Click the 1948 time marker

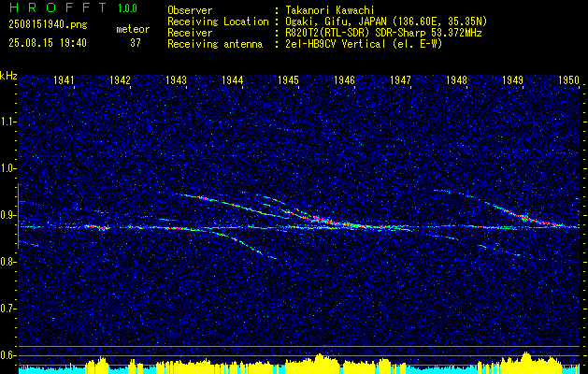coord(457,79)
